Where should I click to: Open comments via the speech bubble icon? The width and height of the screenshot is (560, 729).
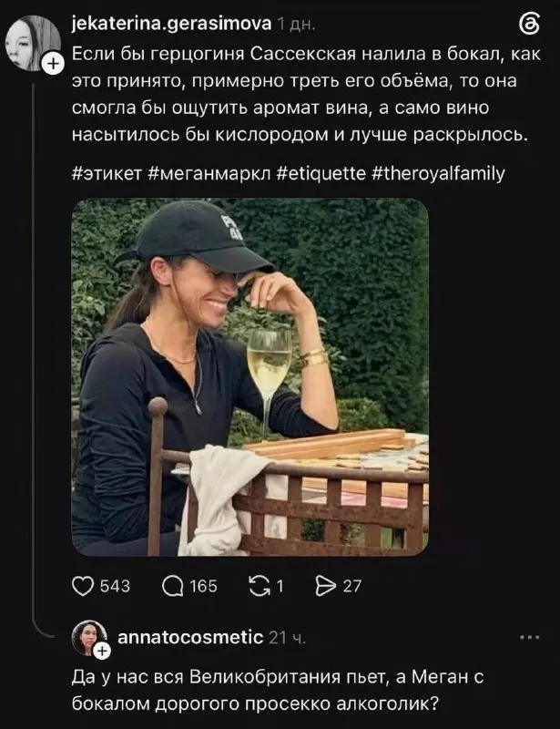coord(172,586)
